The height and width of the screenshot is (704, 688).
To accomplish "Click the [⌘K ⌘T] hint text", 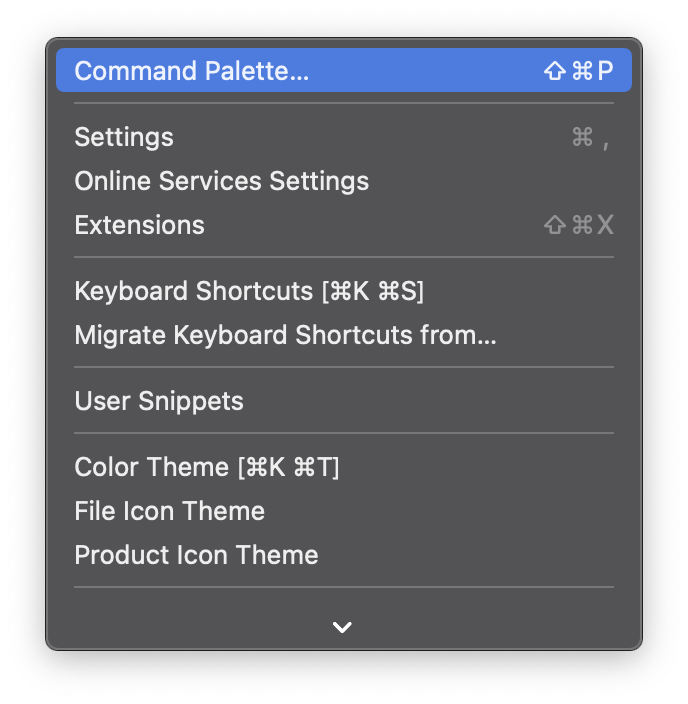I will [x=288, y=467].
